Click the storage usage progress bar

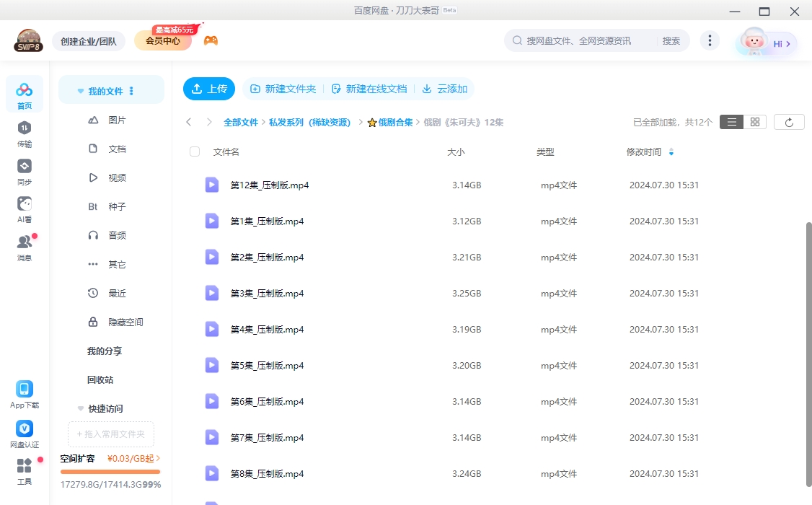click(110, 473)
